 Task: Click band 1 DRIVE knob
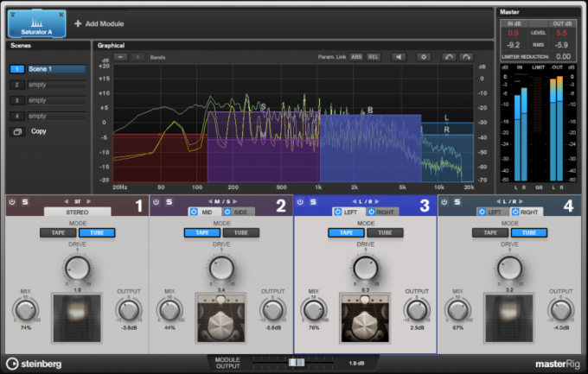(78, 269)
